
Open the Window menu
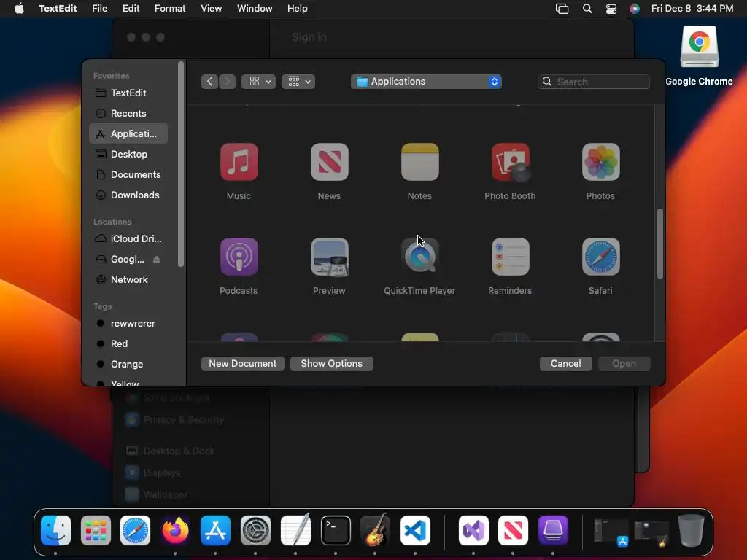pos(255,9)
